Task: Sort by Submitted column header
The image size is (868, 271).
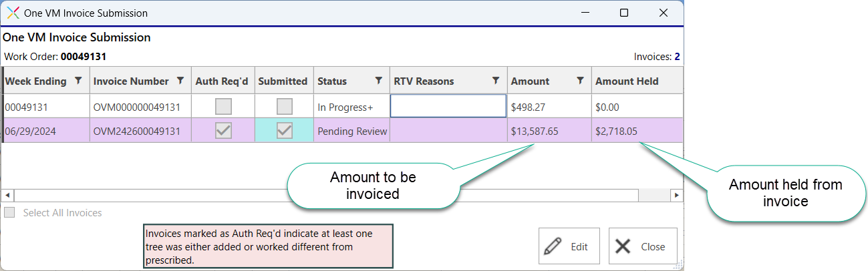Action: [283, 81]
